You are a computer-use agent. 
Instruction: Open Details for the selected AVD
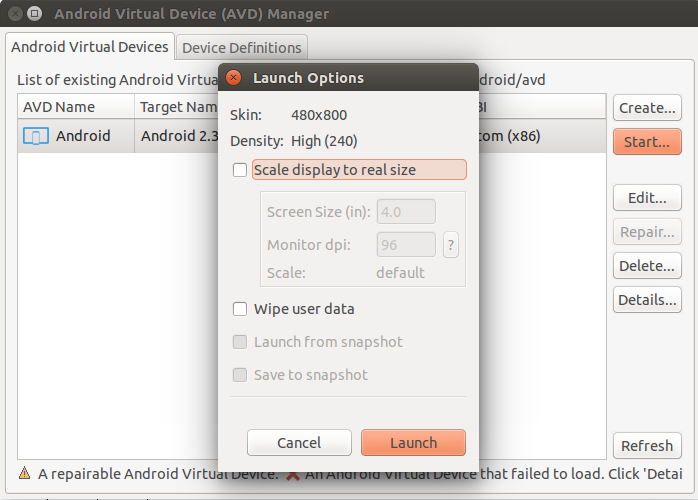click(x=647, y=300)
